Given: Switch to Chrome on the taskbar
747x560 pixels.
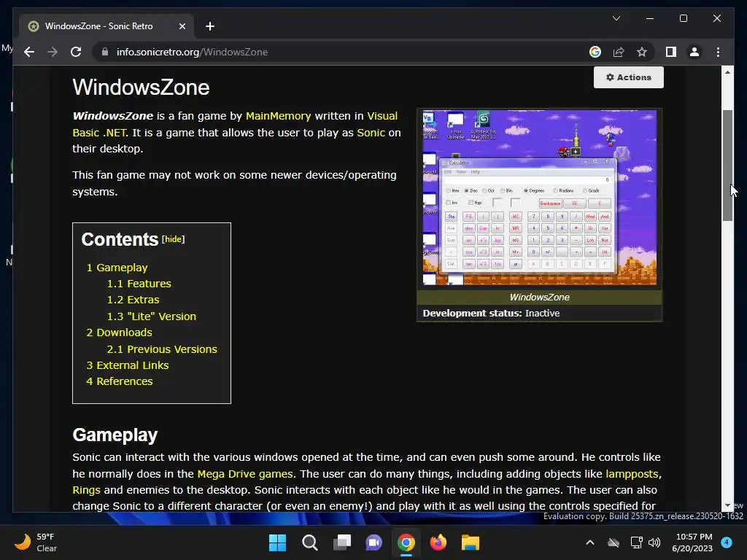Looking at the screenshot, I should point(406,542).
